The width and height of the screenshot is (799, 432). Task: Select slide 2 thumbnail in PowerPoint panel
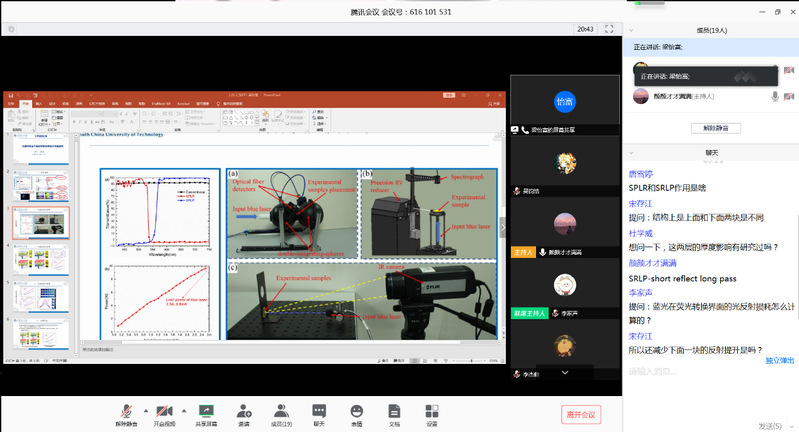(x=41, y=186)
